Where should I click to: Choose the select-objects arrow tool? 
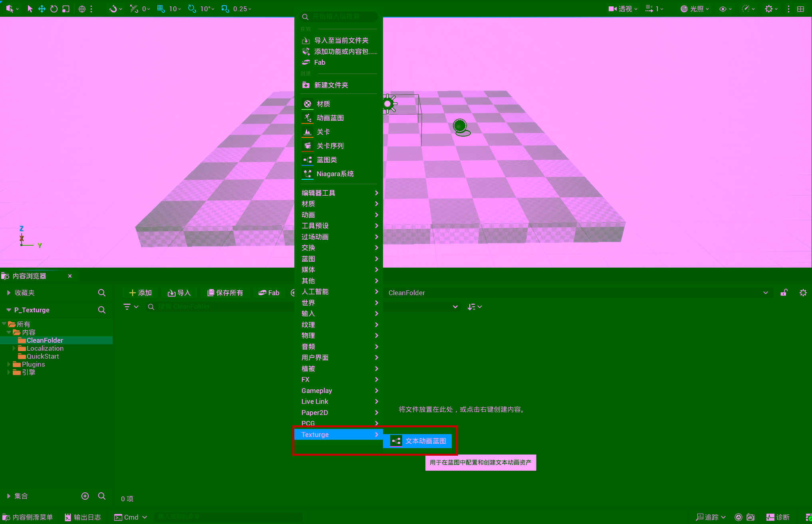point(30,9)
